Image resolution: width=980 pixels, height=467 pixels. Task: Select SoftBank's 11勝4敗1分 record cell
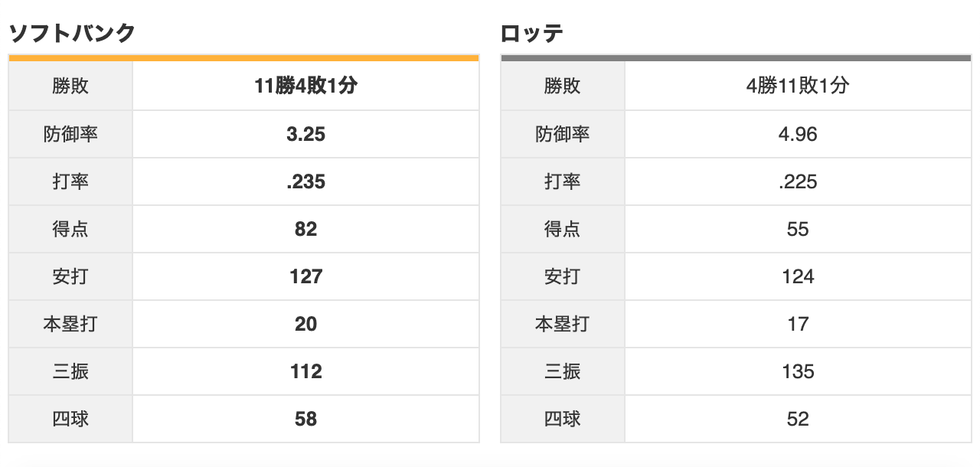click(305, 87)
